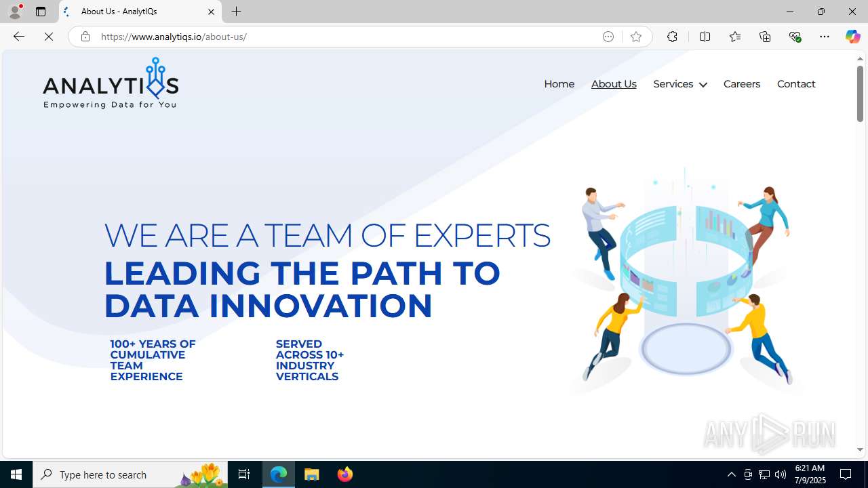The image size is (868, 488).
Task: Enable Split screen view
Action: coord(705,37)
